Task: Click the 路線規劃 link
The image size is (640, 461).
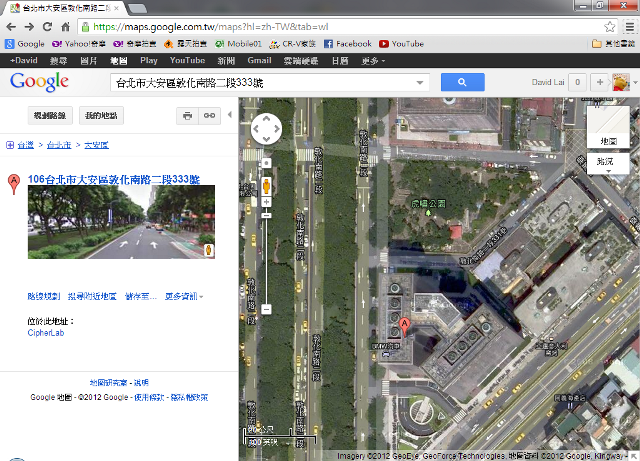Action: pyautogui.click(x=44, y=296)
